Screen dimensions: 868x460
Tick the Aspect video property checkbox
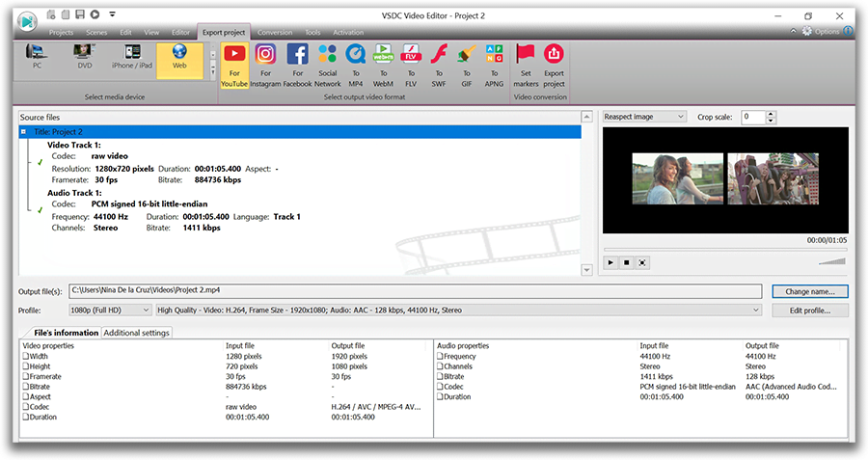click(x=25, y=396)
